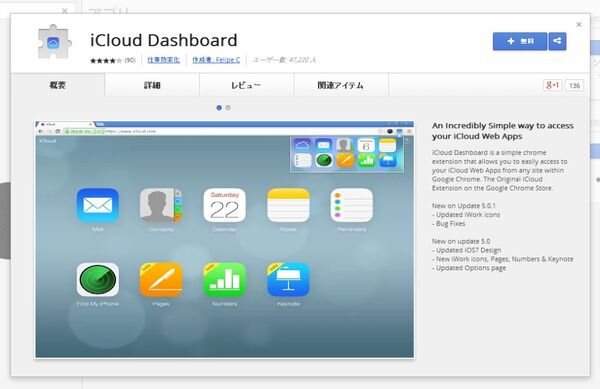Click the reload icon in the screenshot browser

click(58, 131)
